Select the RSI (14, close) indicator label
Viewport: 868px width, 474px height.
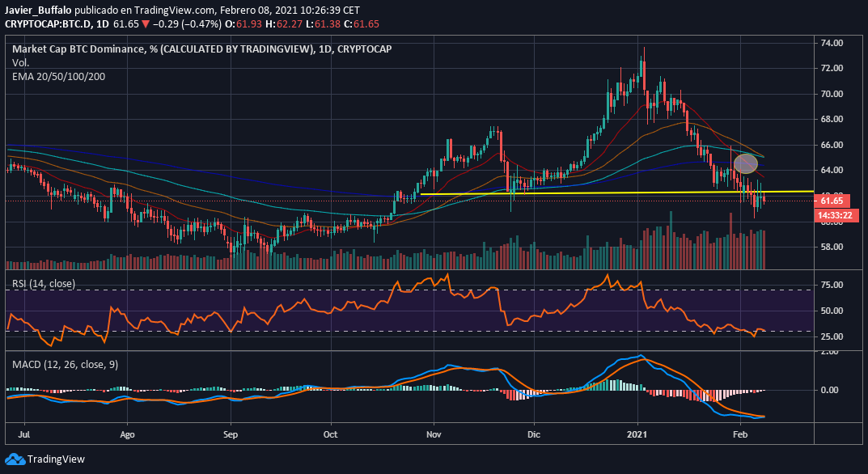tap(46, 282)
